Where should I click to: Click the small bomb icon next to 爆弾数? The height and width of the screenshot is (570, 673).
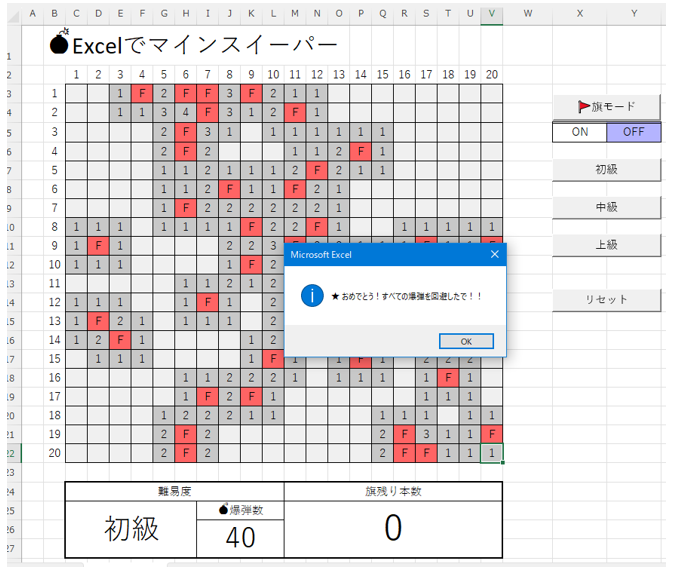(x=224, y=509)
